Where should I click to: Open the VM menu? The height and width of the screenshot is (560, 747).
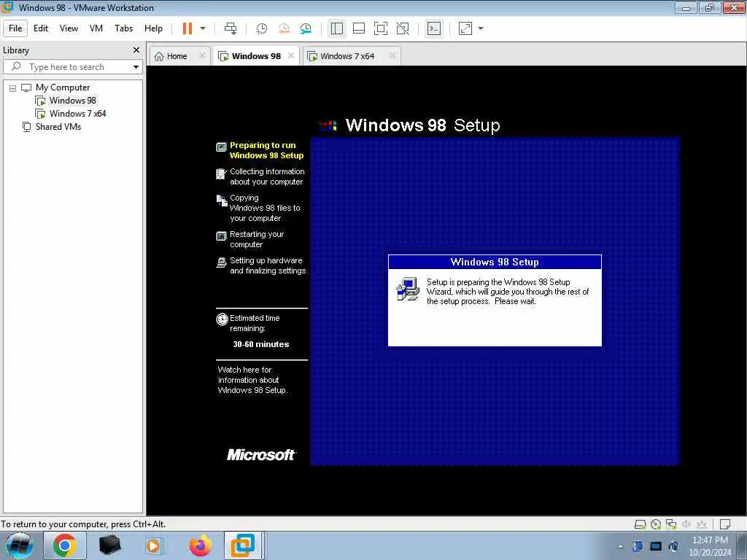[x=96, y=28]
